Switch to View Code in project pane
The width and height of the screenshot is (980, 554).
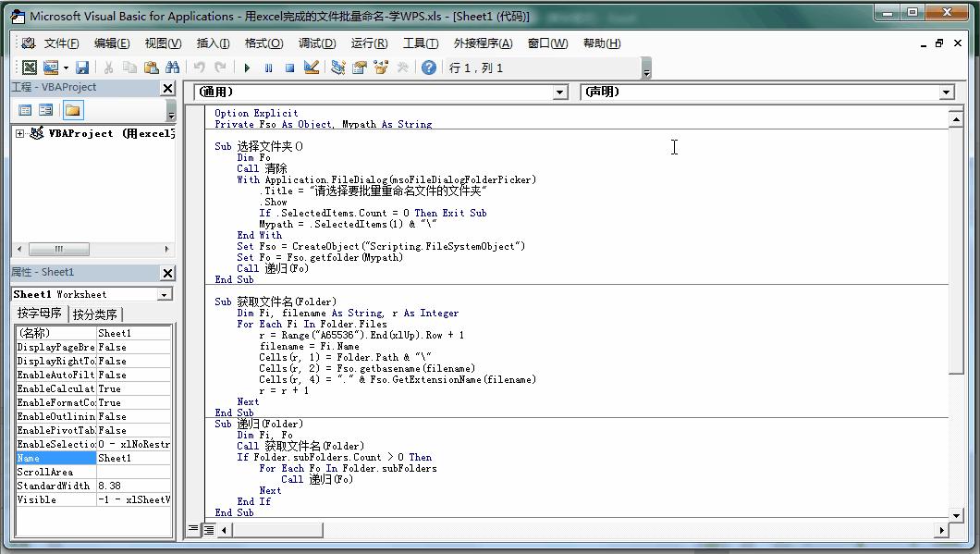[x=25, y=110]
